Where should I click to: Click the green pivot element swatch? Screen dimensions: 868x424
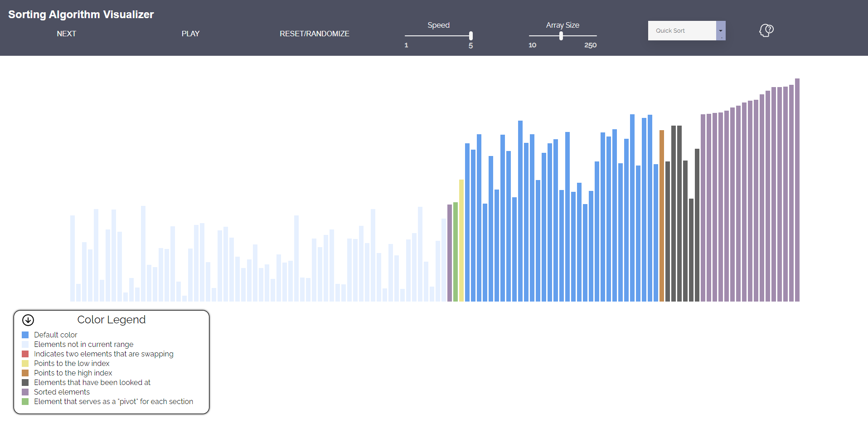(x=25, y=401)
